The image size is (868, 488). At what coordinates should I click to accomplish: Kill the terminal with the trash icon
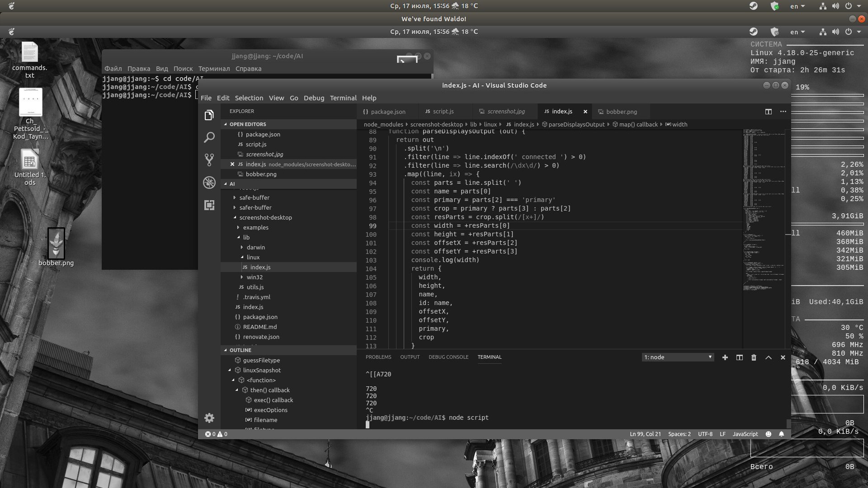tap(754, 357)
